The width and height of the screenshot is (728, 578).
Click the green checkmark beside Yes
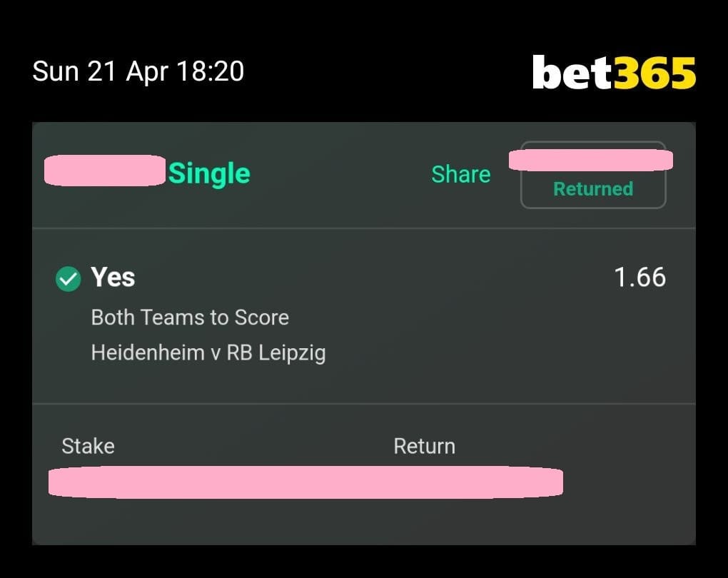pos(69,278)
